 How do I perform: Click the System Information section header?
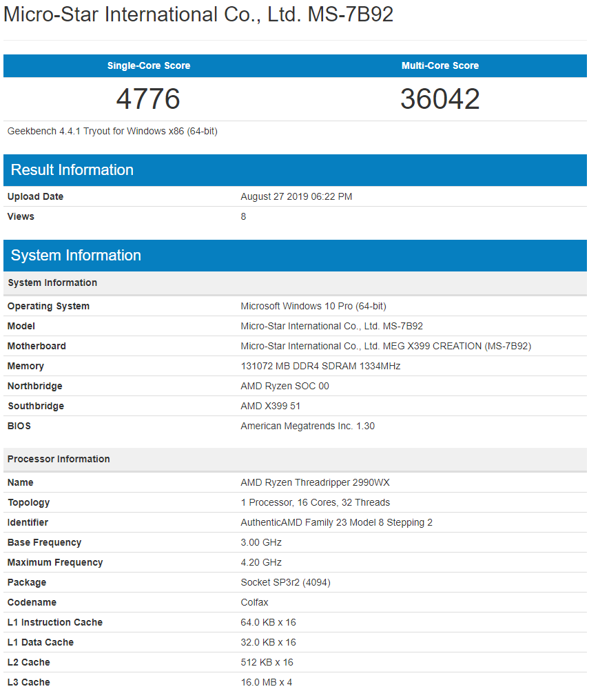tap(76, 255)
